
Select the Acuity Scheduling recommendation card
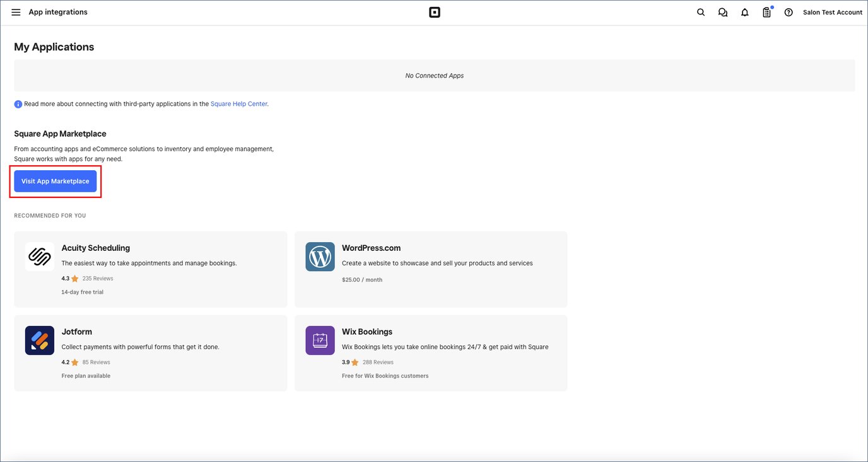[x=150, y=269]
